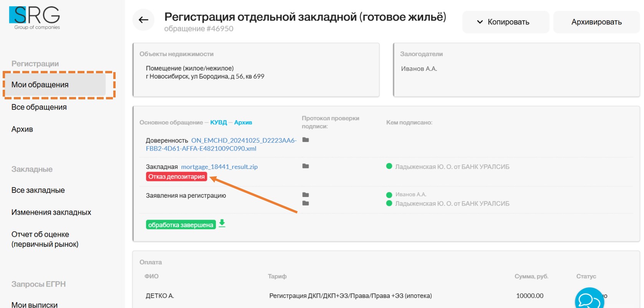The height and width of the screenshot is (308, 644).
Task: Open the КУВД link
Action: 219,122
